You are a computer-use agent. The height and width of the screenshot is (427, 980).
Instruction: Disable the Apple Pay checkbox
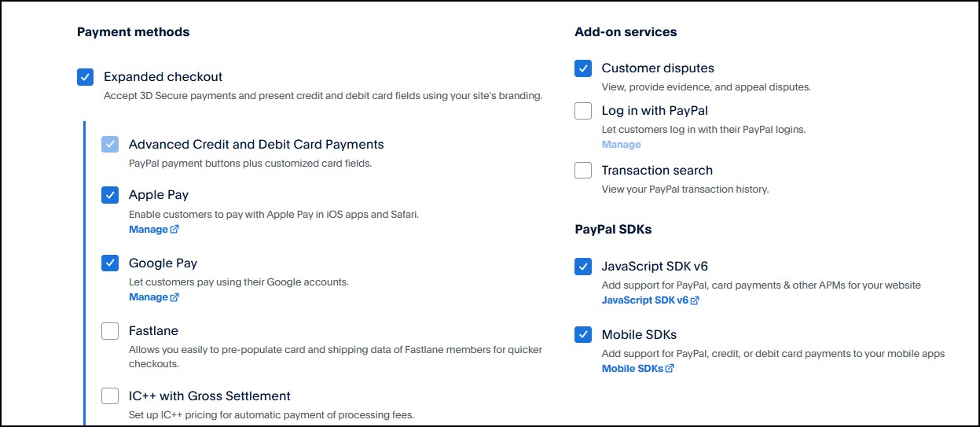(110, 195)
